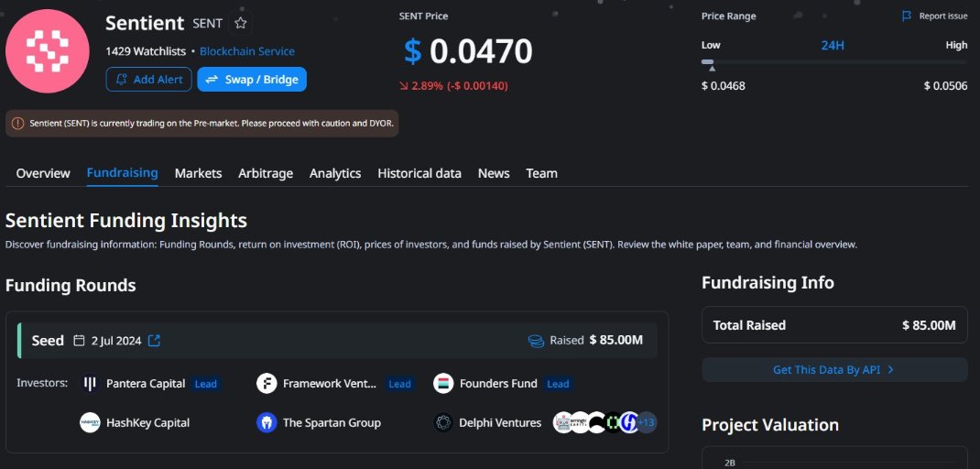This screenshot has height=469, width=980.
Task: Go to the Arbitrage tab
Action: coord(266,173)
